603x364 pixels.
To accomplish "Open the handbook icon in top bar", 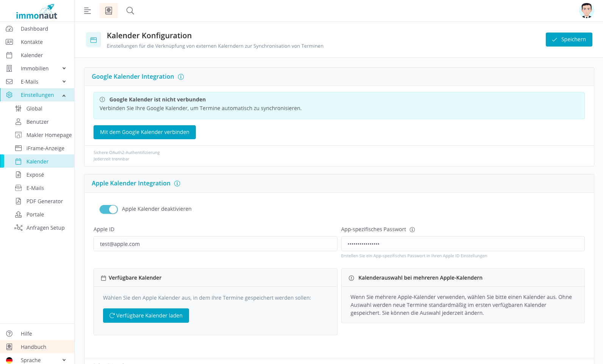I will 109,11.
